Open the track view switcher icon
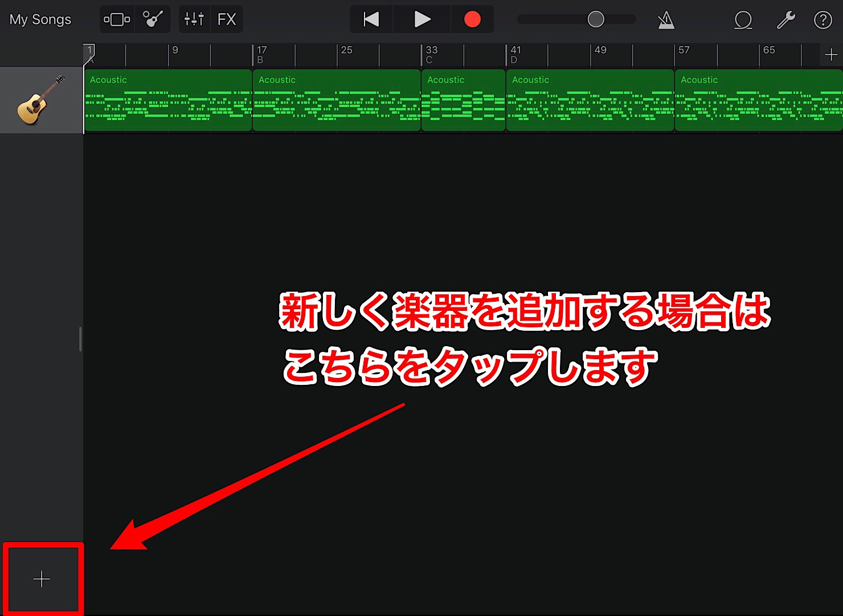This screenshot has width=843, height=616. pos(117,19)
